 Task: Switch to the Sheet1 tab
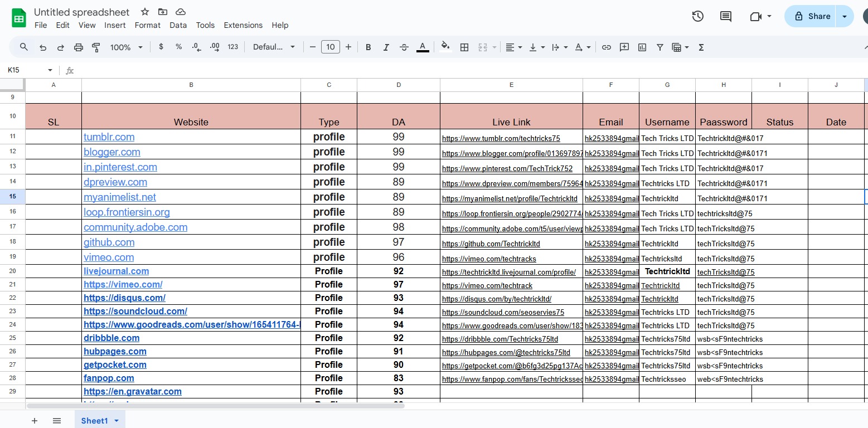(94, 421)
